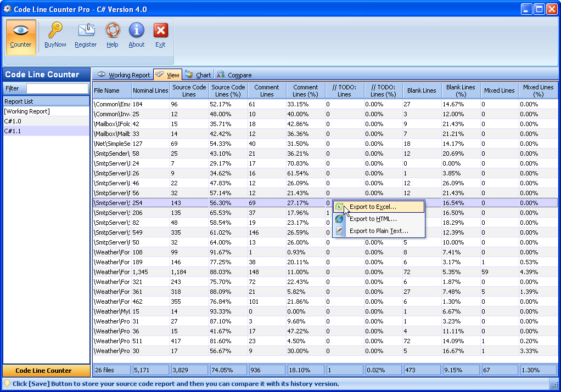561x392 pixels.
Task: Choose Export to Plain Text menu entry
Action: pos(379,231)
